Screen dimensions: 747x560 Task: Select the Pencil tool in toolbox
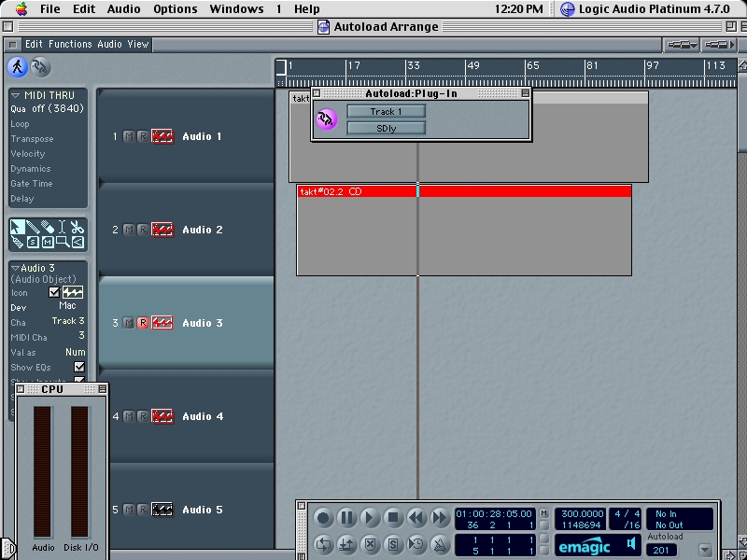click(33, 227)
